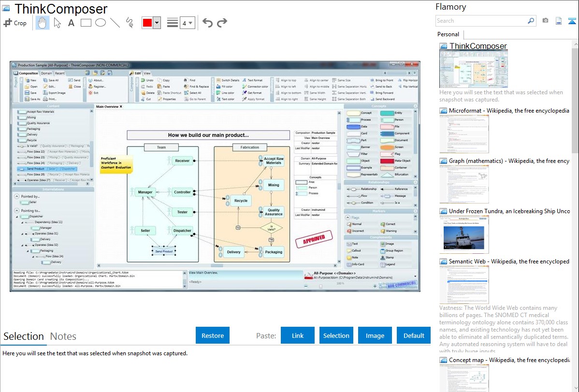Open the Under Frozen Tundra snapshot title
The height and width of the screenshot is (392, 579).
pos(509,211)
